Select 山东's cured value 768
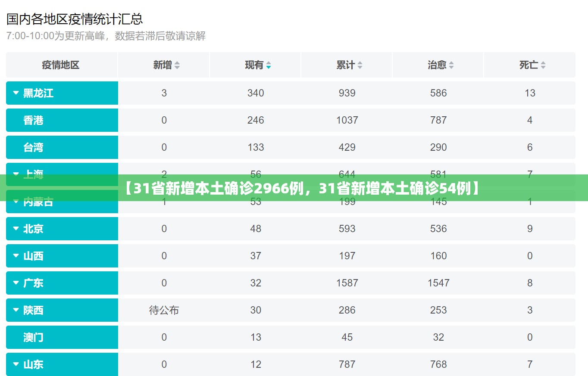Image resolution: width=588 pixels, height=376 pixels. tap(438, 364)
